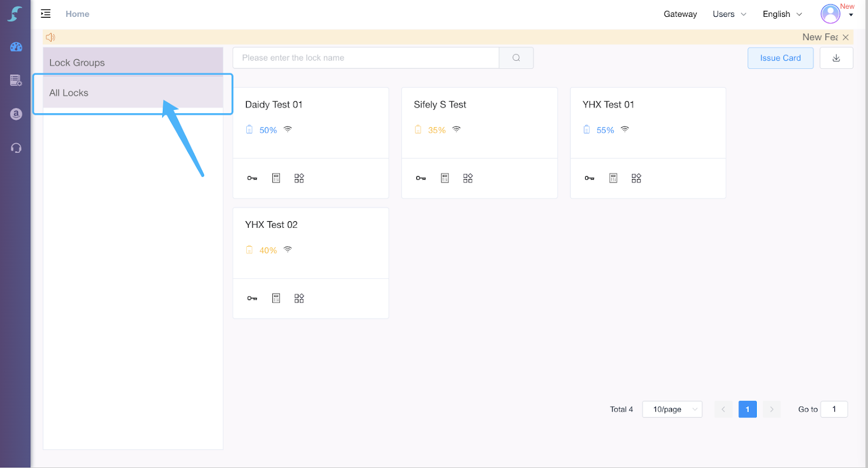Screen dimensions: 868x468
Task: Open passcode keypad icon on YHX Test 02
Action: pos(276,298)
